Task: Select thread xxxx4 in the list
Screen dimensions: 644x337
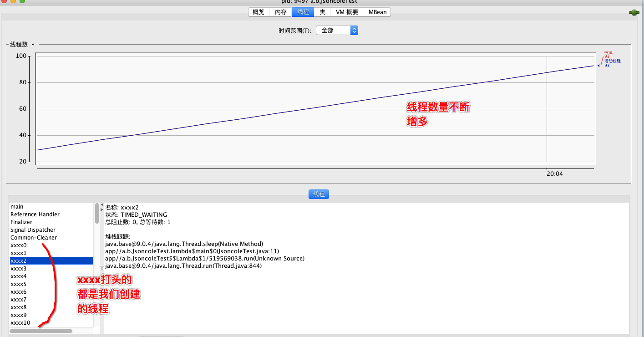Action: [51, 276]
